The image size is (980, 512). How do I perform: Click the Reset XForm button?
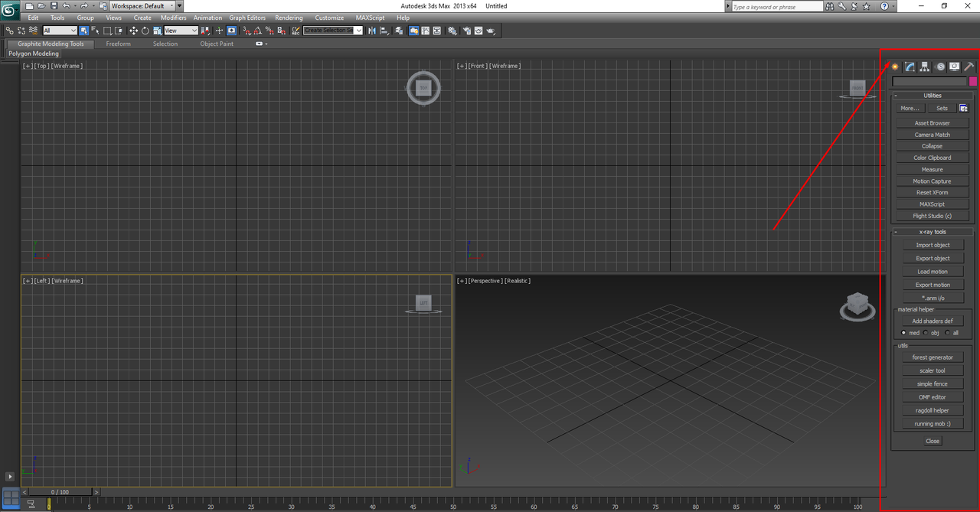(933, 193)
